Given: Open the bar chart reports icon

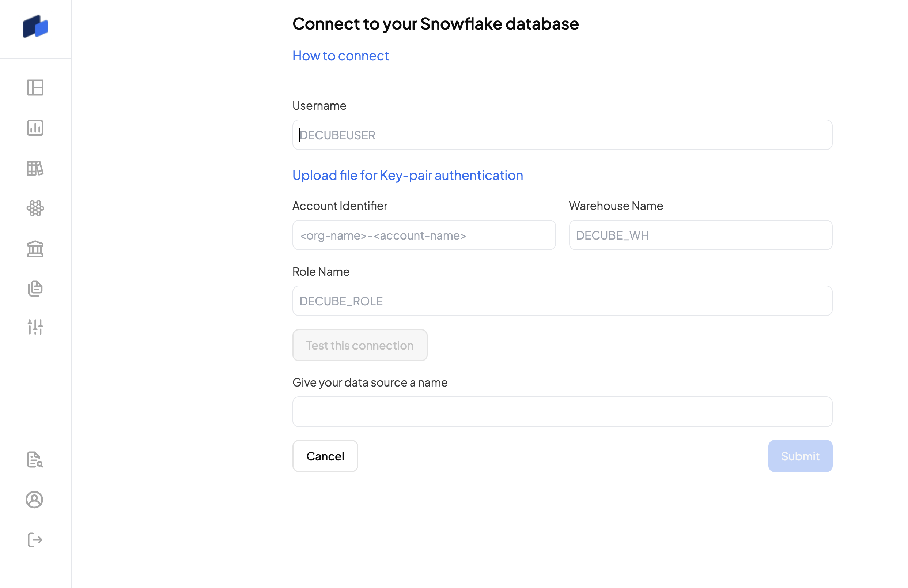Looking at the screenshot, I should 35,128.
